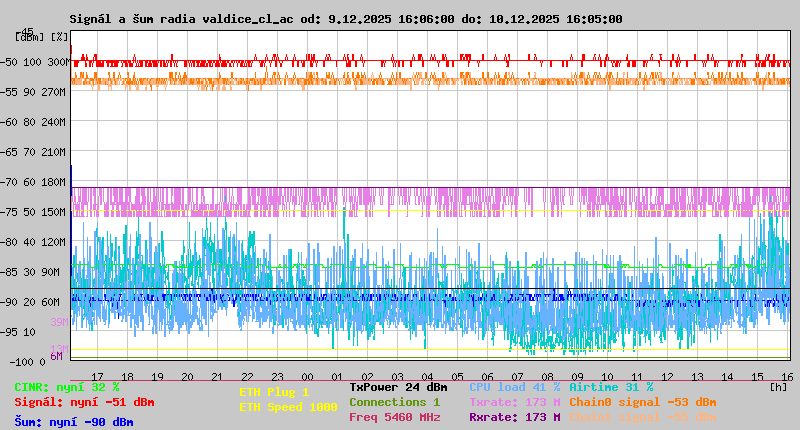This screenshot has height=430, width=800.
Task: Click the Rxrate 173 M legend label
Action: pos(514,417)
